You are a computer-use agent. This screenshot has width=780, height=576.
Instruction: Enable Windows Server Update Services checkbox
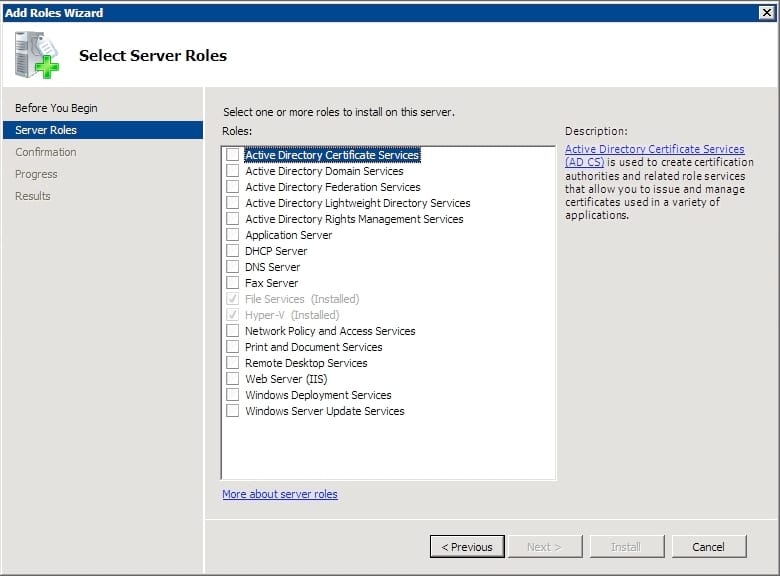(232, 410)
